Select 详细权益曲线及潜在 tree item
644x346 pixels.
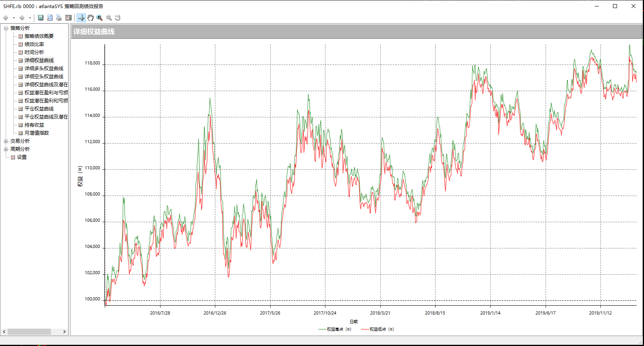pyautogui.click(x=46, y=85)
